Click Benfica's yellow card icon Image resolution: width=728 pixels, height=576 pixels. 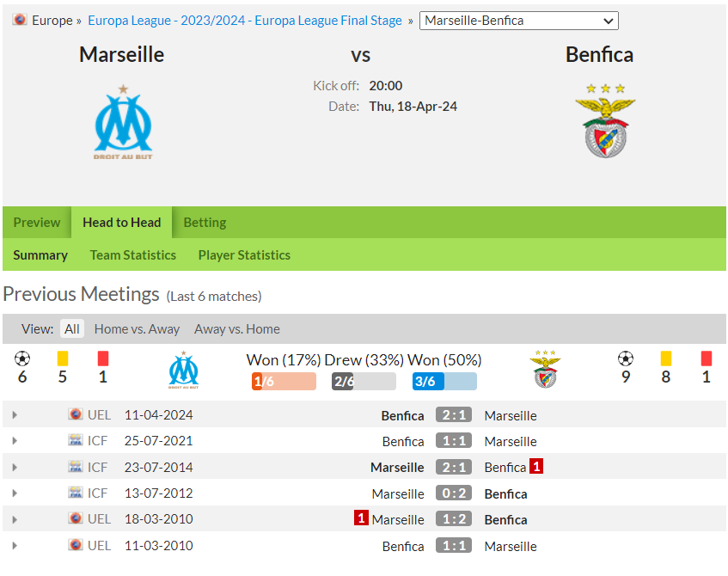666,358
